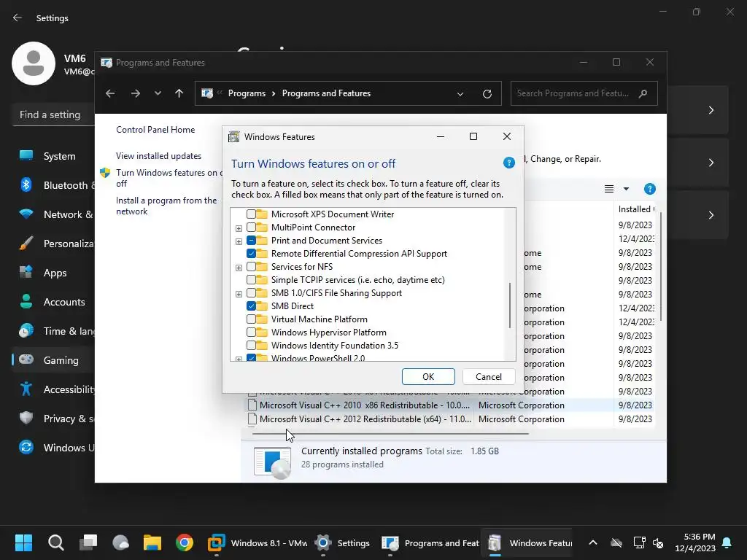Switch to Settings taskbar item
This screenshot has height=560, width=747.
(342, 542)
